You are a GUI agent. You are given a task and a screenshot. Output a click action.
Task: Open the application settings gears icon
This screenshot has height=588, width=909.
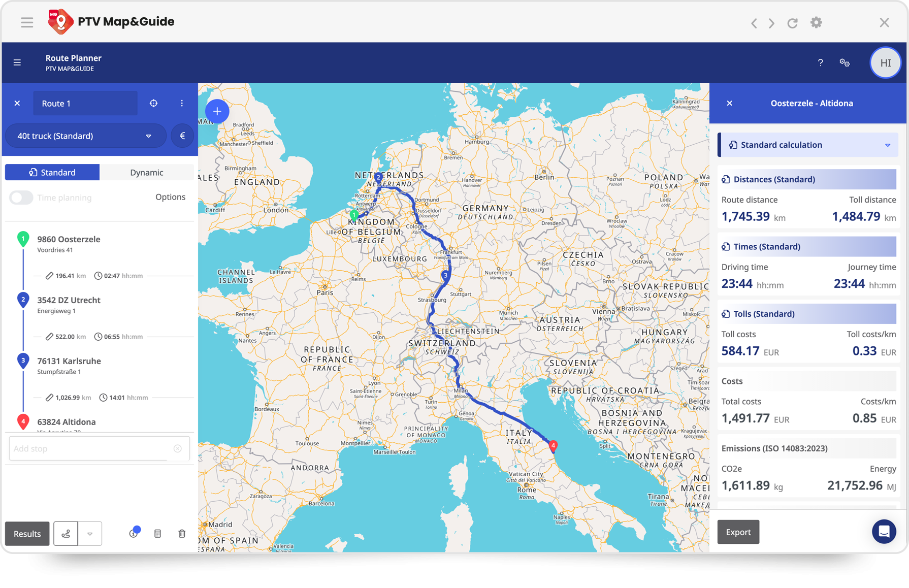845,62
